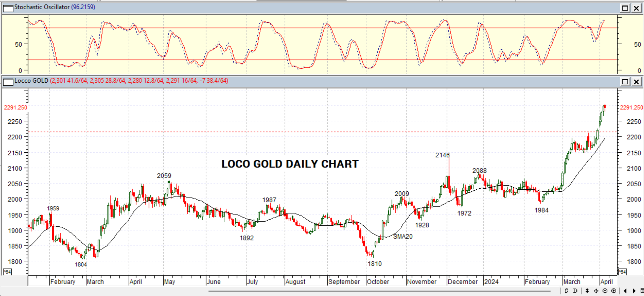Maximize the Stochastic Oscillator pane
The height and width of the screenshot is (296, 644).
(x=625, y=8)
